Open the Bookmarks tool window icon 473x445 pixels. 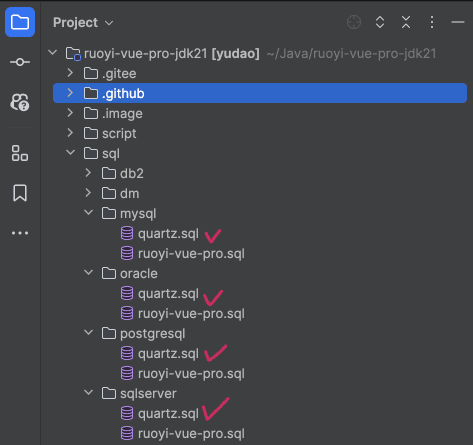pos(20,193)
